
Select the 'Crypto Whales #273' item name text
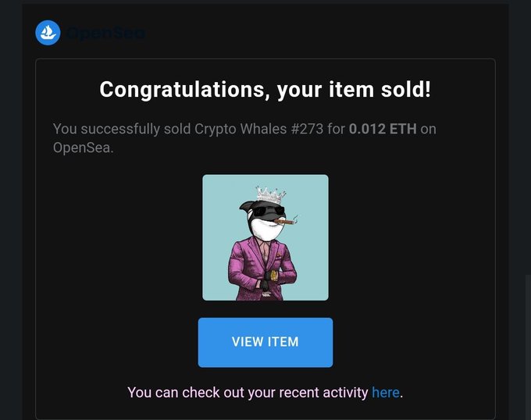pos(258,129)
